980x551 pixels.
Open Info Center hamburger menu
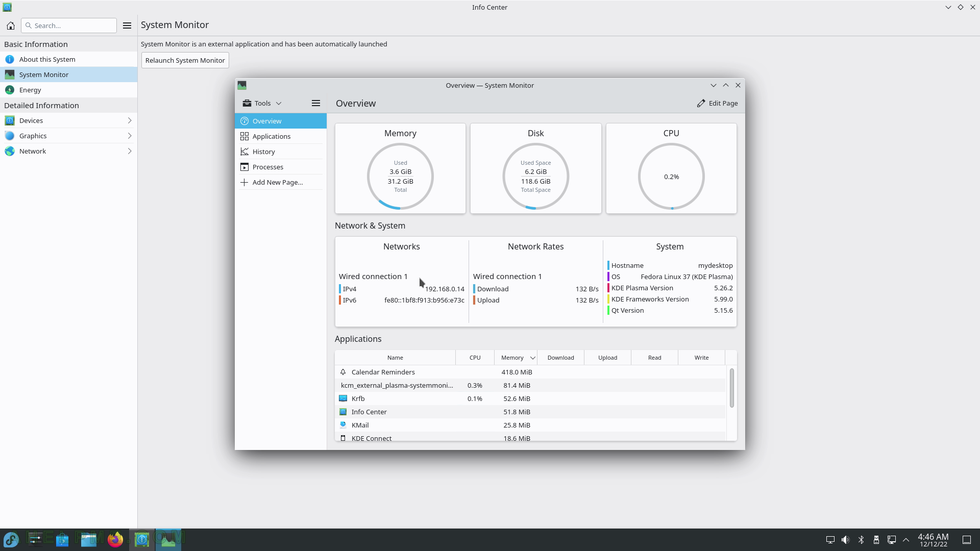pos(127,26)
